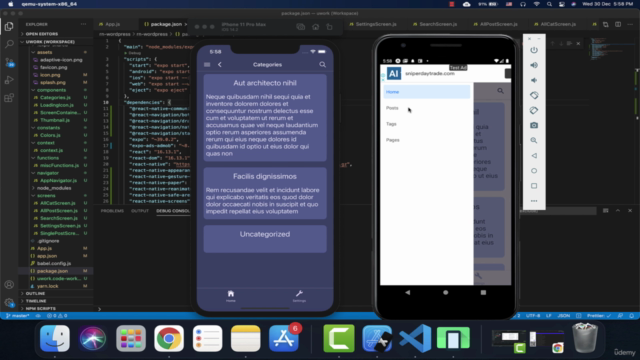This screenshot has height=360, width=640.
Task: Click the emulator take screenshot camera button
Action: (534, 125)
